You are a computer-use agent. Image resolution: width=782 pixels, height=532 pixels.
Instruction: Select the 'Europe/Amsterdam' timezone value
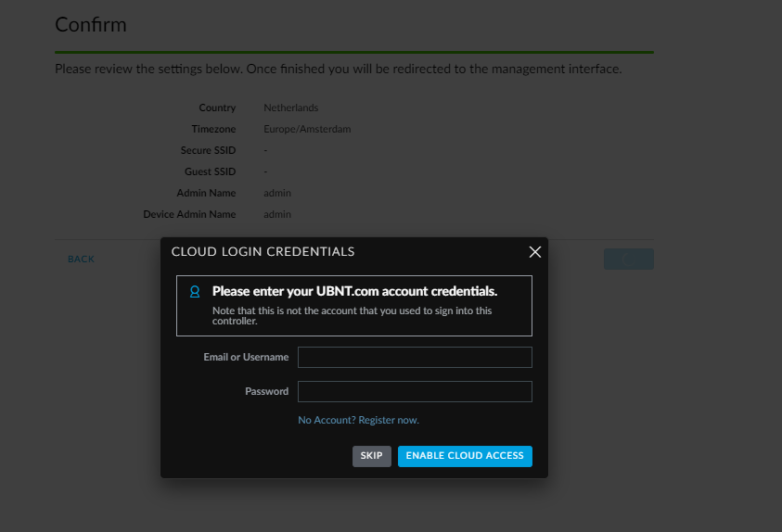(x=307, y=129)
